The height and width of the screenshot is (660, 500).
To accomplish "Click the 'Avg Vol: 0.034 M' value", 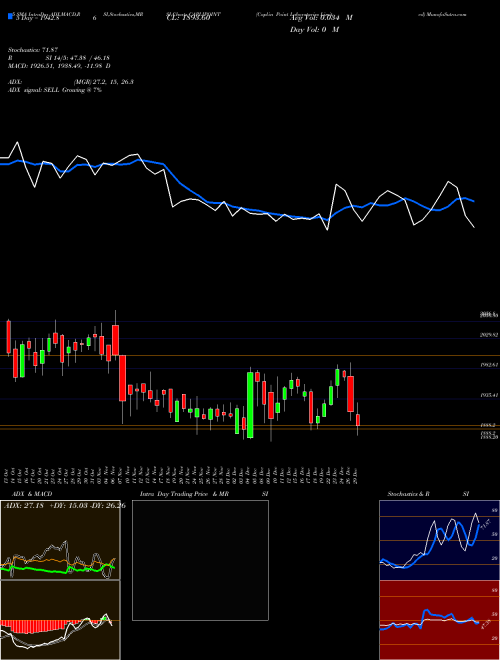I will (321, 18).
